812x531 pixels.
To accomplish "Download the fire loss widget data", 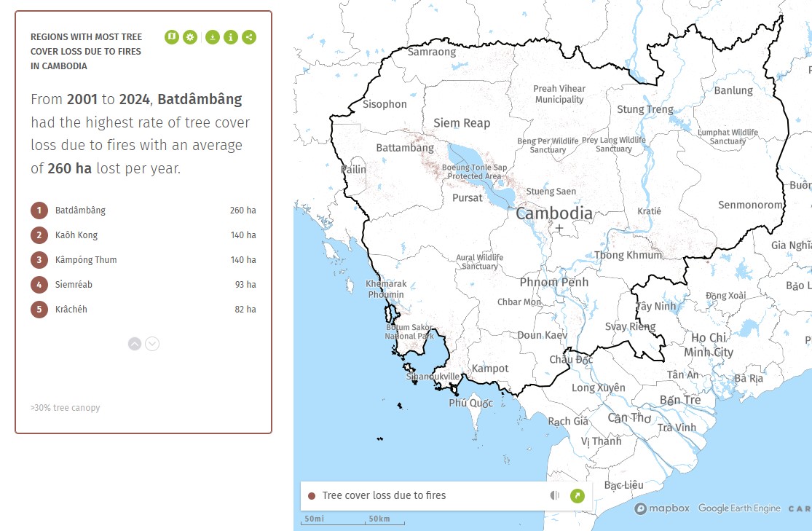I will 212,37.
